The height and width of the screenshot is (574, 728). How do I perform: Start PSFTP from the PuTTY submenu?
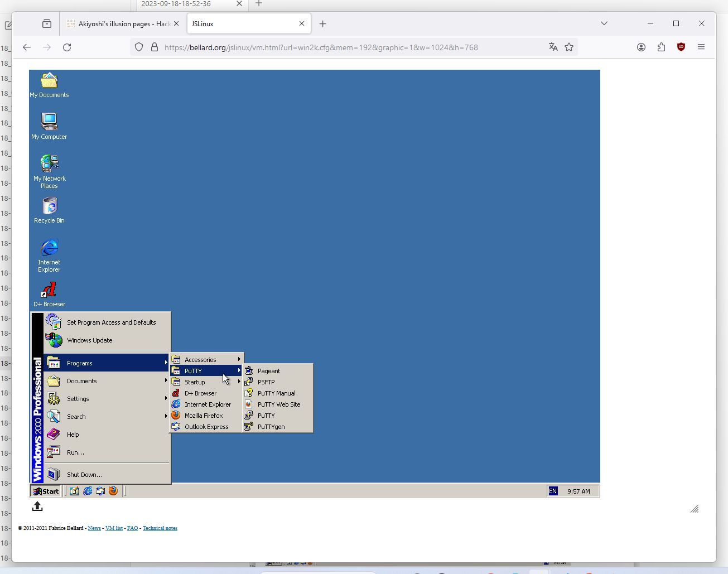[278, 382]
